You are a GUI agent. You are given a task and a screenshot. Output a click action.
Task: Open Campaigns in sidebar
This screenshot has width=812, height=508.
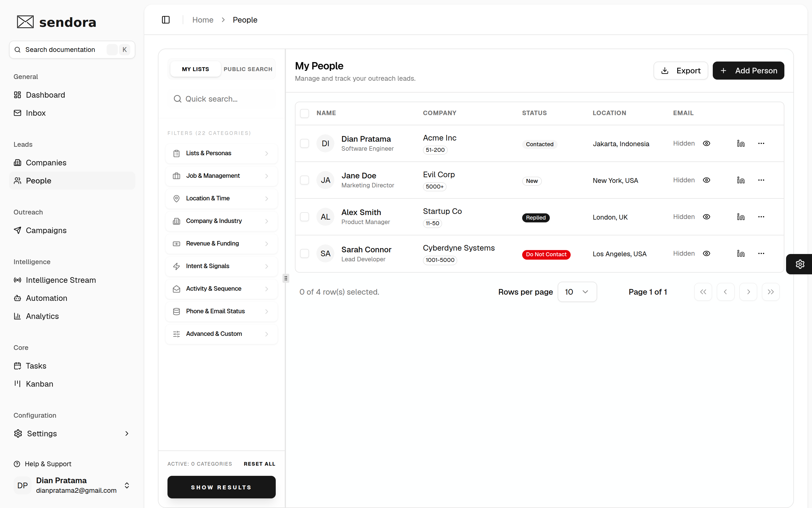point(72,231)
